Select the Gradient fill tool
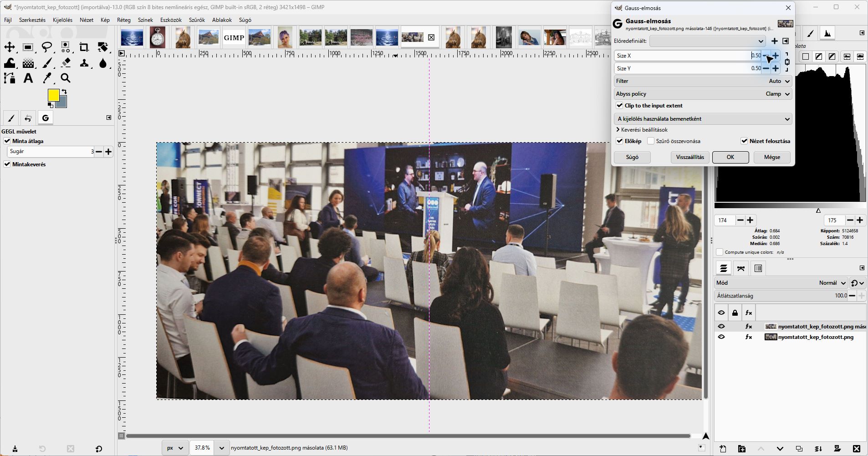Viewport: 868px width, 456px height. (28, 63)
